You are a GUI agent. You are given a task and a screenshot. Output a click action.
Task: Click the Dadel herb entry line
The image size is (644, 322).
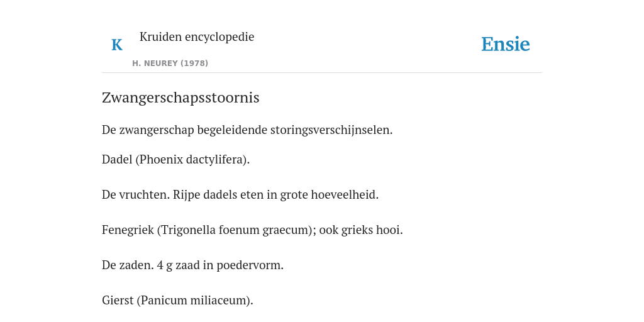click(x=176, y=159)
